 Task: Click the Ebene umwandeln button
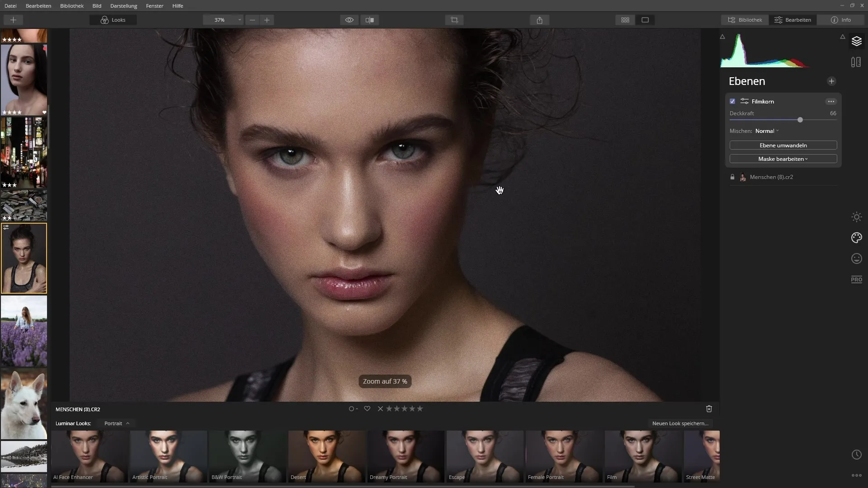pos(783,145)
